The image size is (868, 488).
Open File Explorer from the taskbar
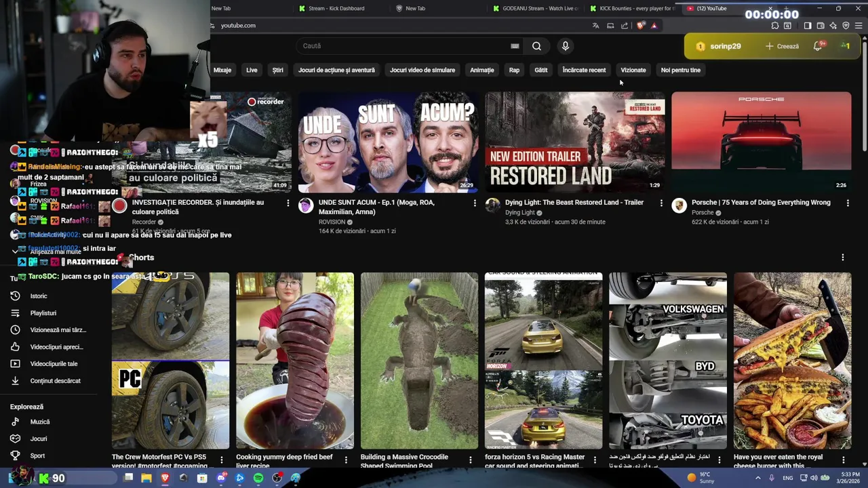tap(146, 479)
